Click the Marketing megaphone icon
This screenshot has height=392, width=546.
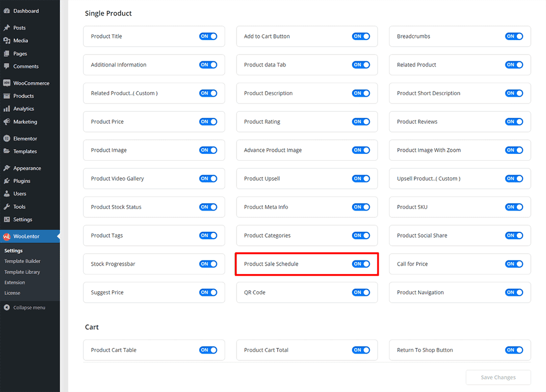coord(6,122)
